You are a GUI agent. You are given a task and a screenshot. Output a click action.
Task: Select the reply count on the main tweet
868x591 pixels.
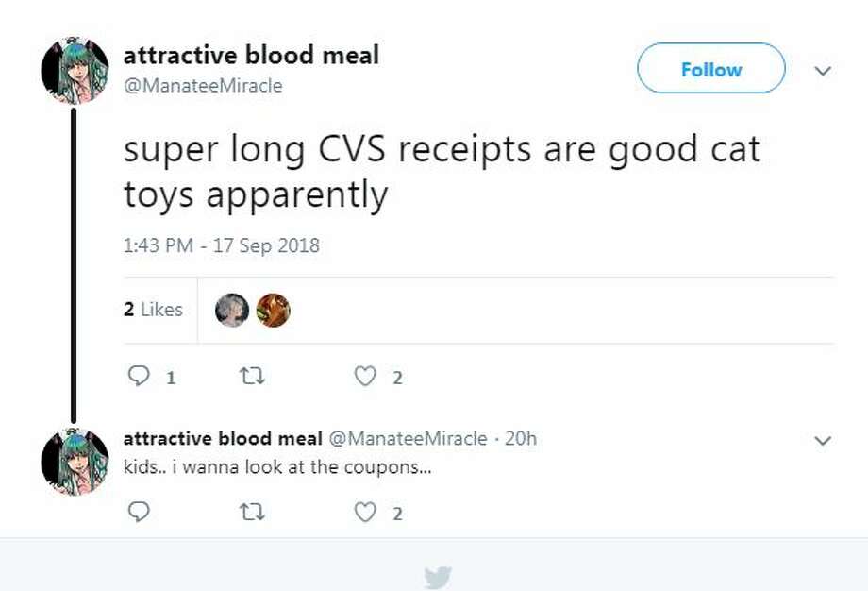[170, 376]
